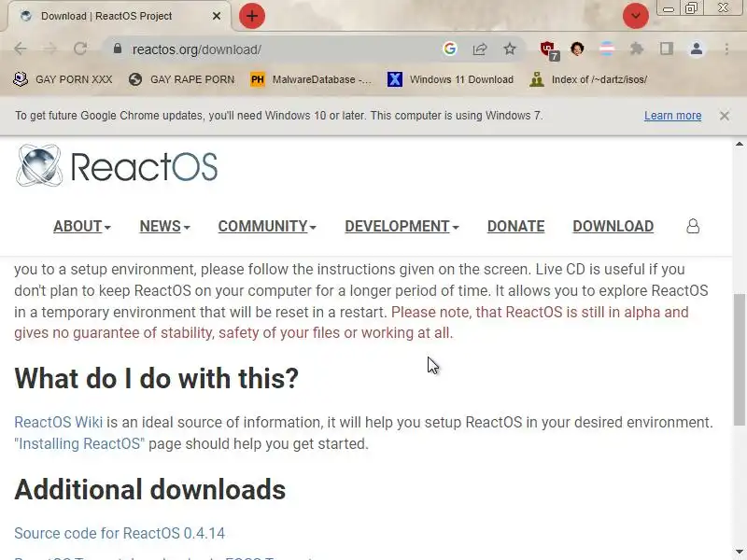
Task: Click the avatar-face extension icon
Action: click(577, 49)
